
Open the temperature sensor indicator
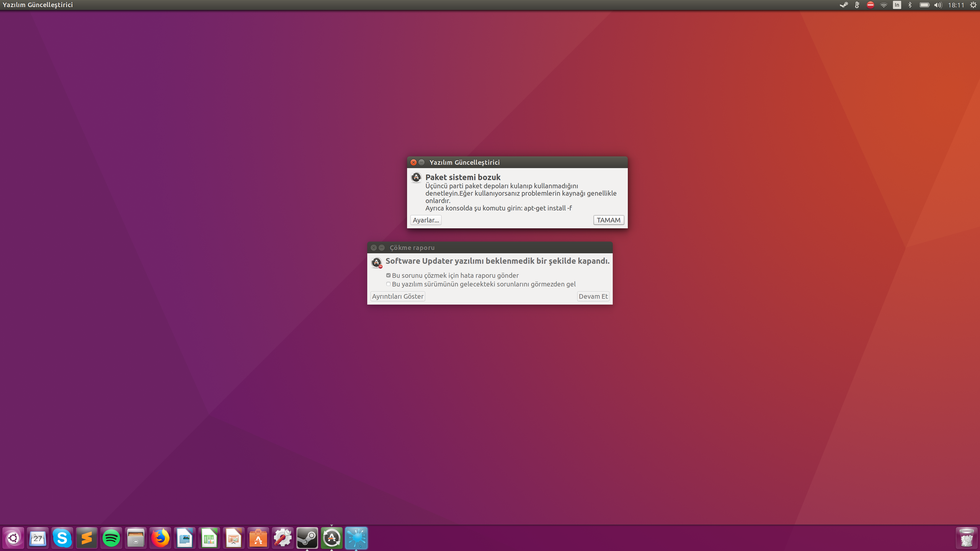pos(857,5)
